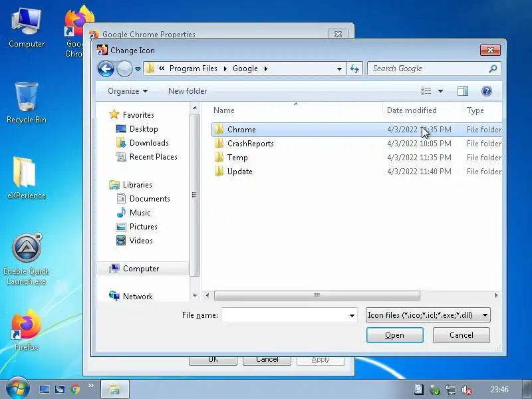Click the search magnifier icon
This screenshot has height=399, width=532.
pos(493,68)
